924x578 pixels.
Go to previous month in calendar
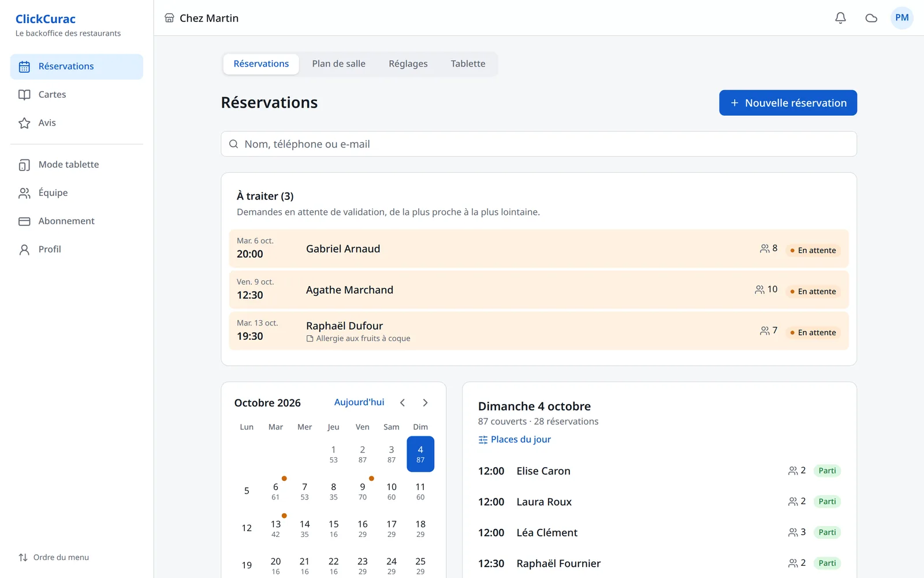[403, 403]
